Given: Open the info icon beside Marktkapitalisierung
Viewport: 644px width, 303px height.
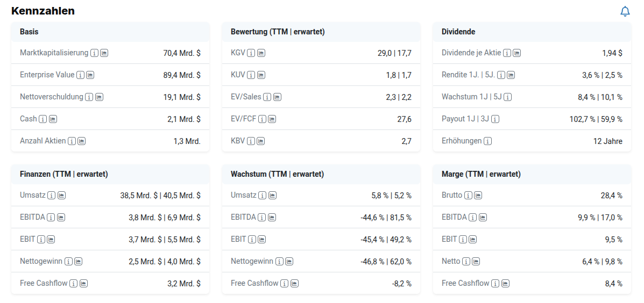Looking at the screenshot, I should [94, 53].
